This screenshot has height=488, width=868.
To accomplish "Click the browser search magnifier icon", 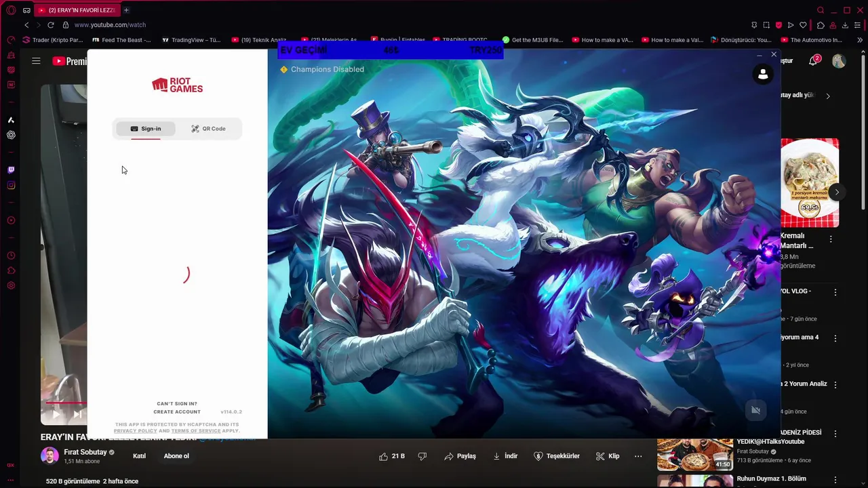I will [821, 10].
